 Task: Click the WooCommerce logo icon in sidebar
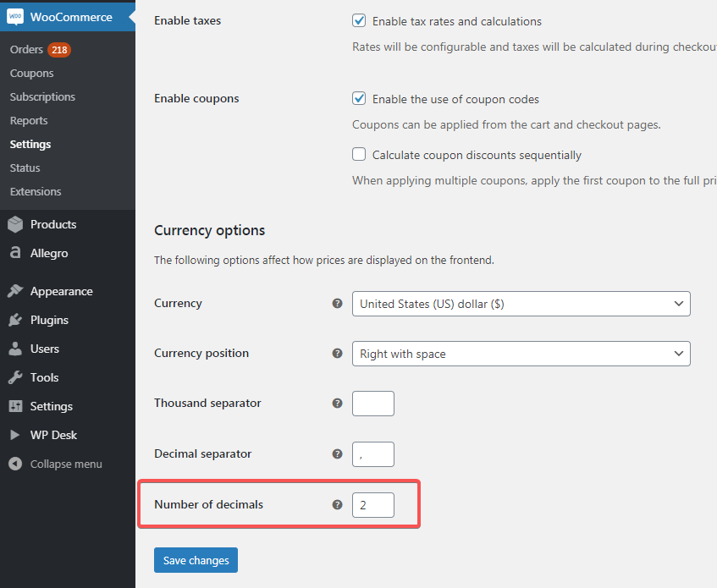tap(15, 17)
